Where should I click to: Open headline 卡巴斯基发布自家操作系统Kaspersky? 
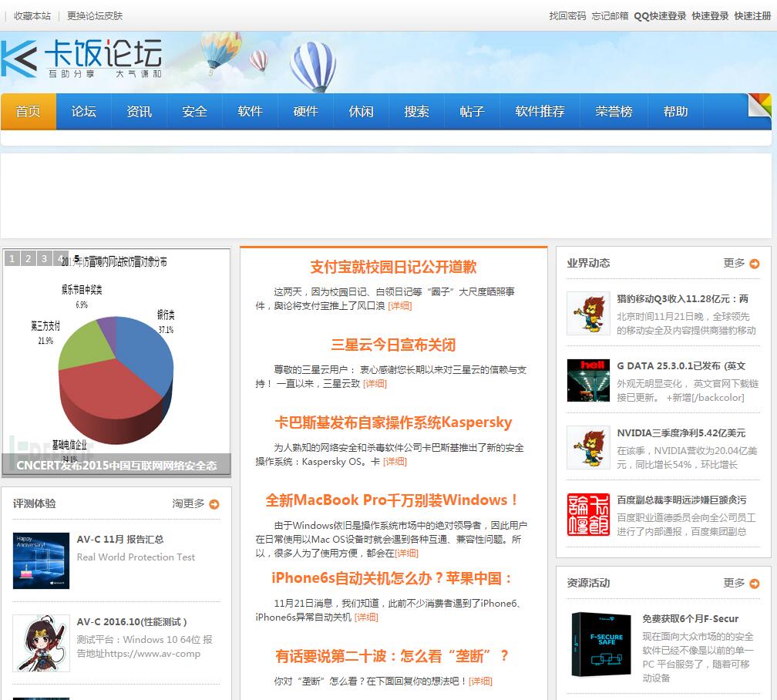point(393,423)
